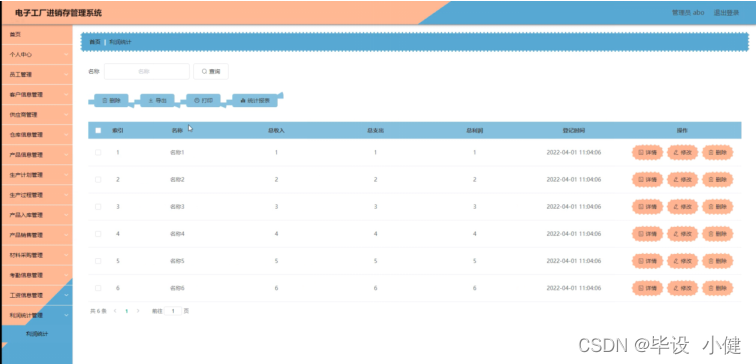The height and width of the screenshot is (364, 756).
Task: Open 产品销售管理 in the sidebar
Action: pos(37,235)
